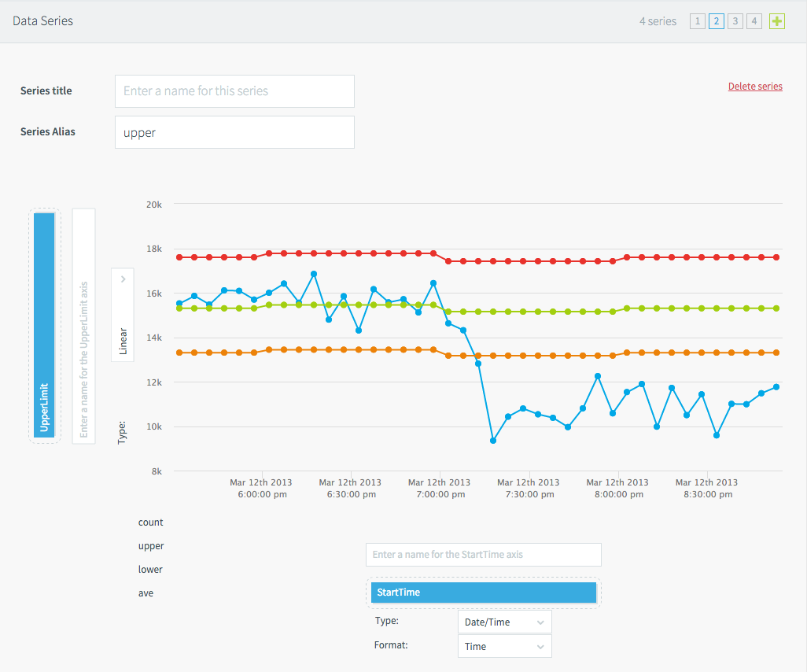Go to series 4 tab

point(754,21)
